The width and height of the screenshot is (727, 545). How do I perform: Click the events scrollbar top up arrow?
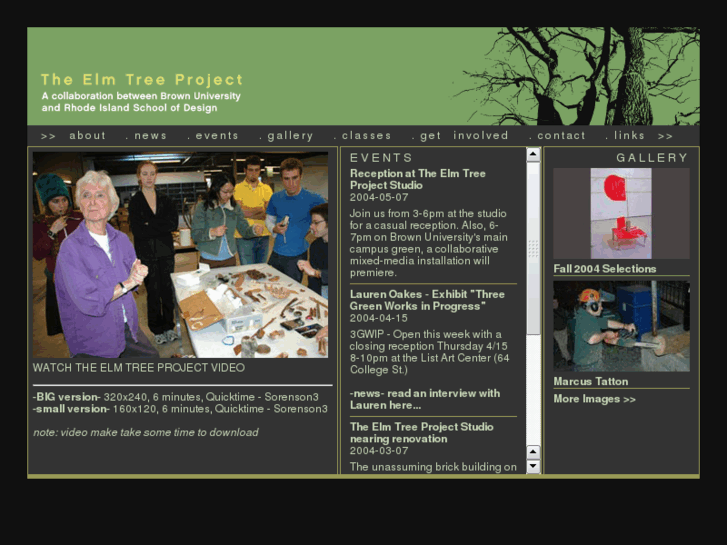tap(533, 154)
